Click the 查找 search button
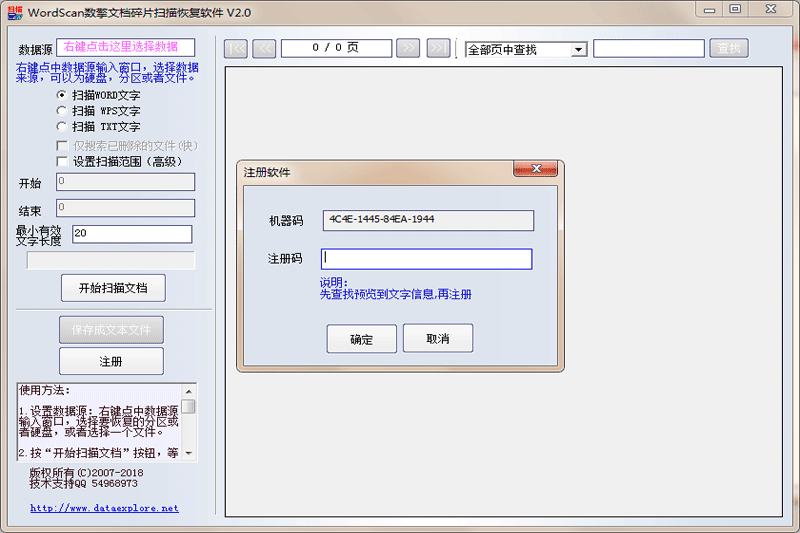The width and height of the screenshot is (800, 533). (x=729, y=48)
